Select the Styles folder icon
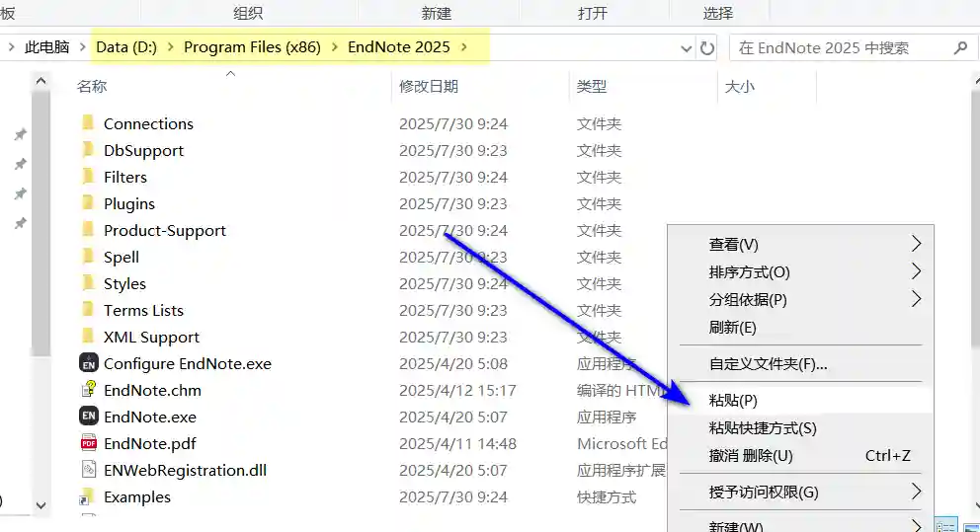 tap(89, 283)
